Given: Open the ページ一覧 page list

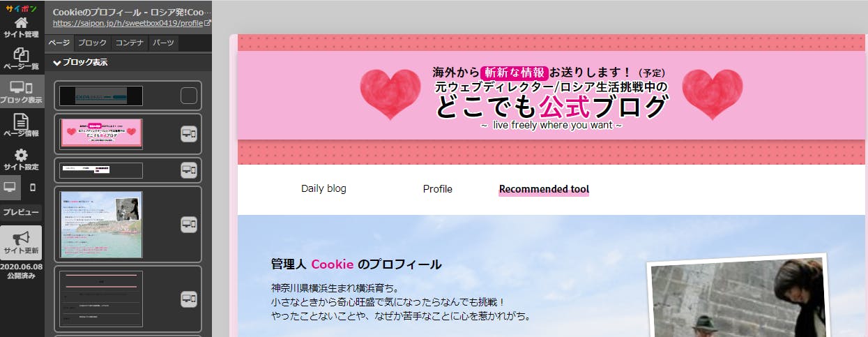Looking at the screenshot, I should (x=21, y=58).
